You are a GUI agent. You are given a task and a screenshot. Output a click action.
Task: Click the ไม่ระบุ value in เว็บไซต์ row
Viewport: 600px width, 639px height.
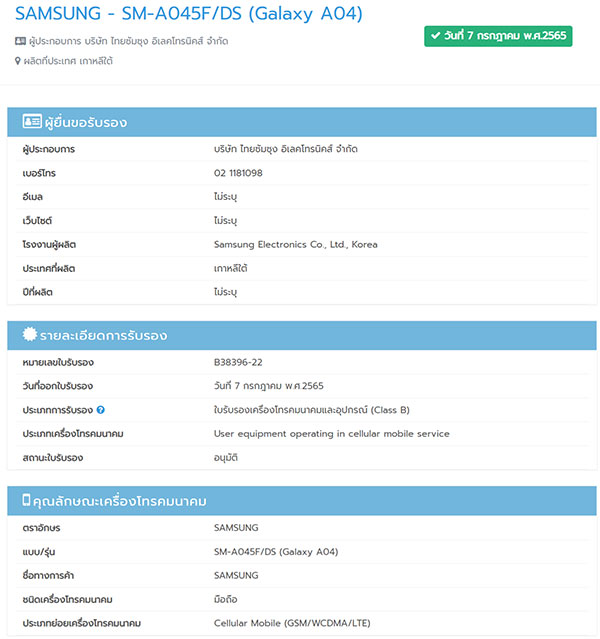tap(225, 221)
